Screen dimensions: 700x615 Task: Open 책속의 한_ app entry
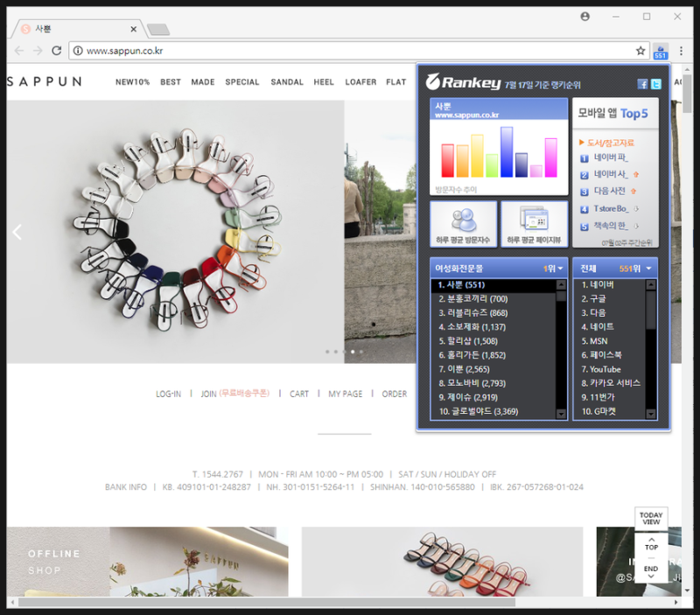pos(610,226)
